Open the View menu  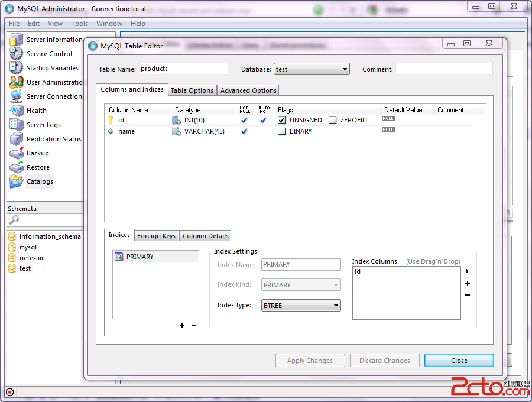[55, 24]
